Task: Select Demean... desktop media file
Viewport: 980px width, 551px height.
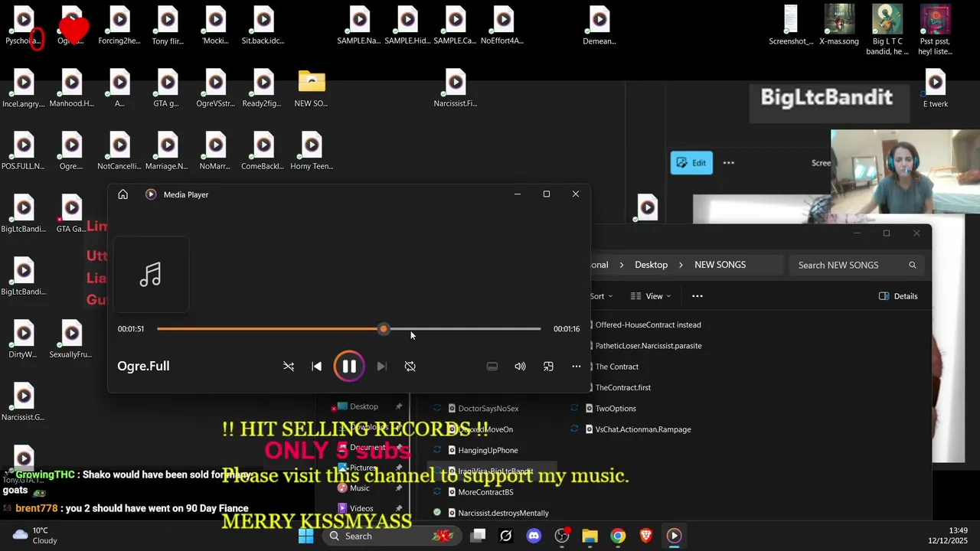Action: tap(599, 26)
